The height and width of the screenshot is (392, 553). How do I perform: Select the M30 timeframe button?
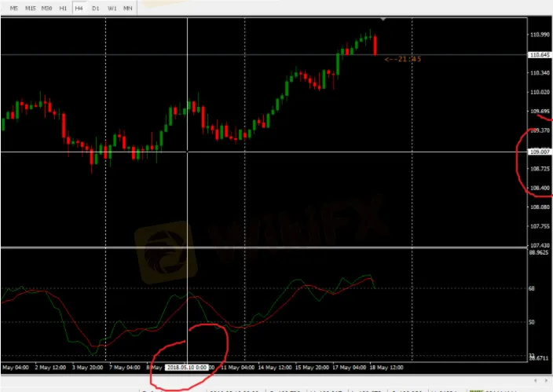click(46, 8)
